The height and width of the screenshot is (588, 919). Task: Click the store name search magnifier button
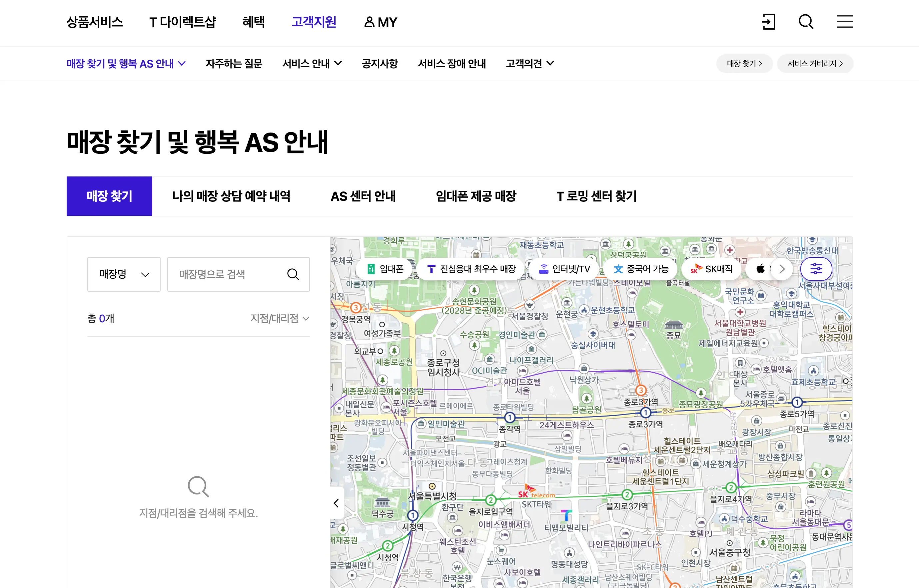coord(293,274)
